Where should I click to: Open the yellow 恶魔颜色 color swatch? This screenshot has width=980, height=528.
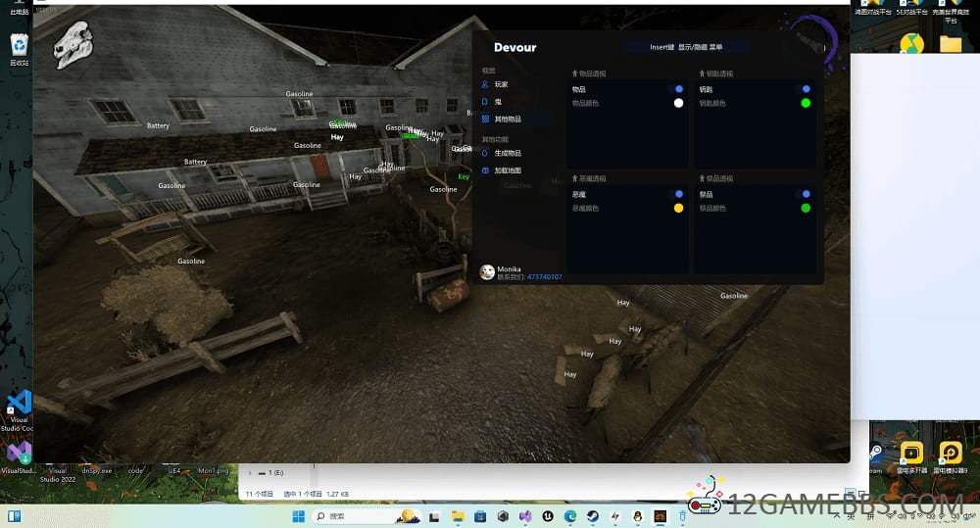tap(679, 208)
